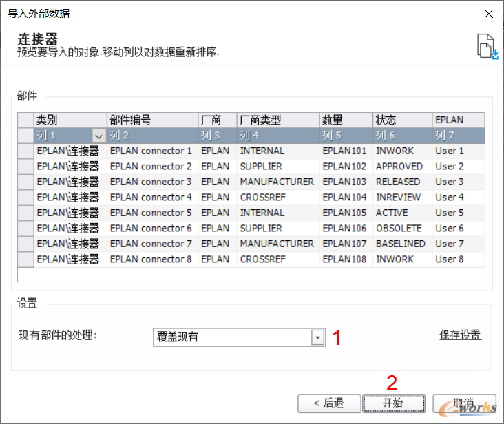Click the User 3 cell
This screenshot has height=424, width=504.
[459, 182]
